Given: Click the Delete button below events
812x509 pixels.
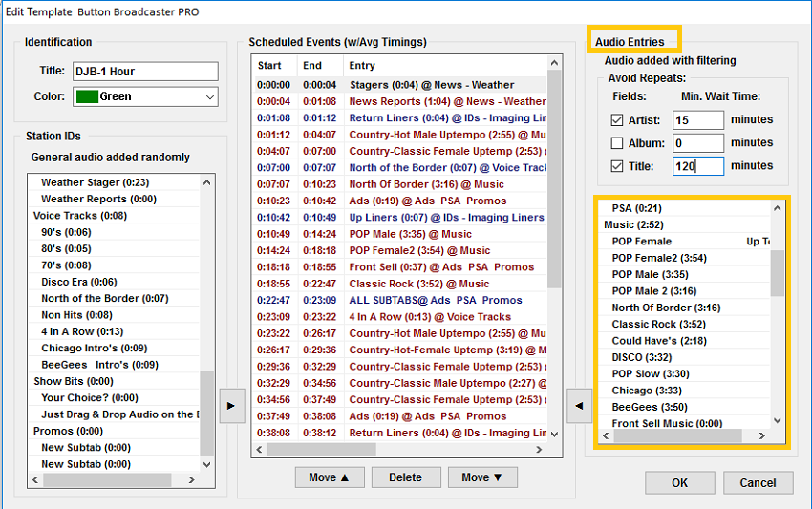Looking at the screenshot, I should point(405,477).
